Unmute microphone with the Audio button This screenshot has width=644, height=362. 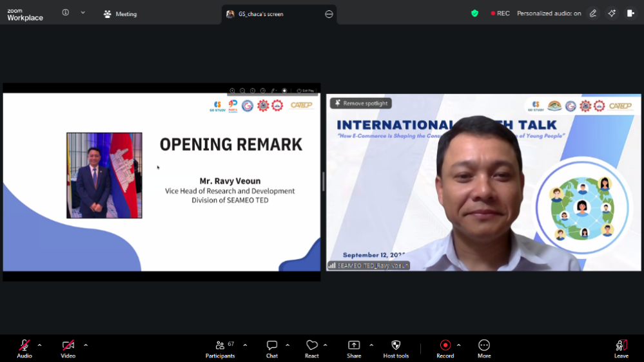pyautogui.click(x=24, y=349)
